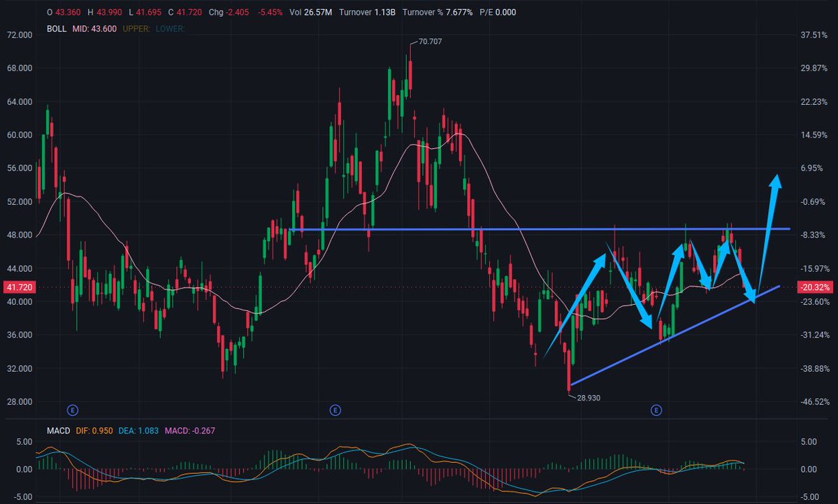838x504 pixels.
Task: Click the 64.000 price axis label
Action: click(20, 101)
